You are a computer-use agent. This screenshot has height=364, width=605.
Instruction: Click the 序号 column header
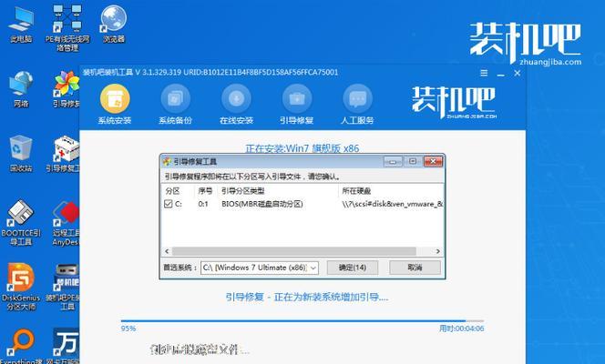(x=205, y=191)
